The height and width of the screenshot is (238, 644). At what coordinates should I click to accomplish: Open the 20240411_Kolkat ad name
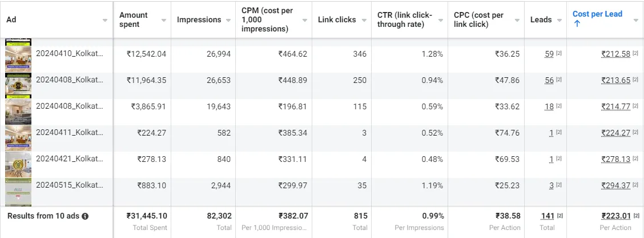tap(70, 133)
